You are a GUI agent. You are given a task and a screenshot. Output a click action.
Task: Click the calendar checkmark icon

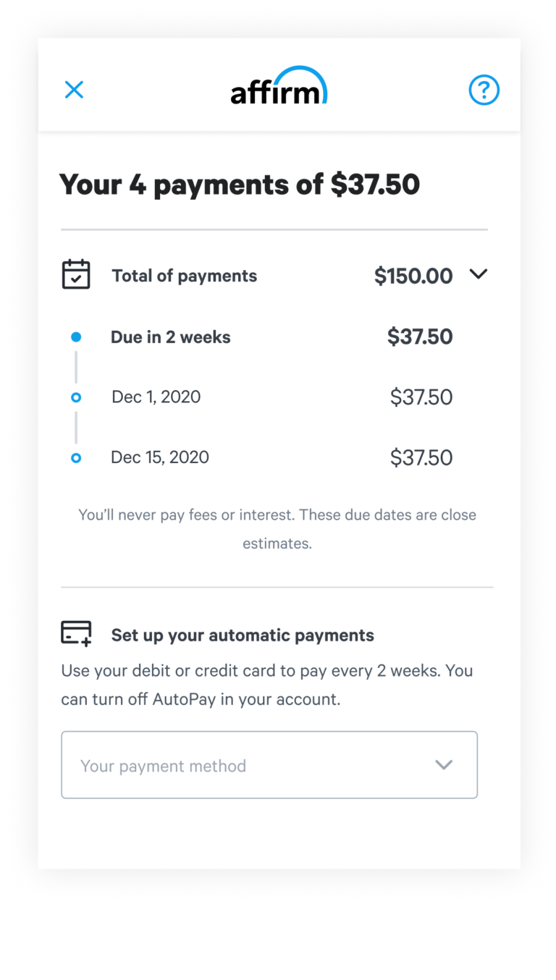(76, 275)
